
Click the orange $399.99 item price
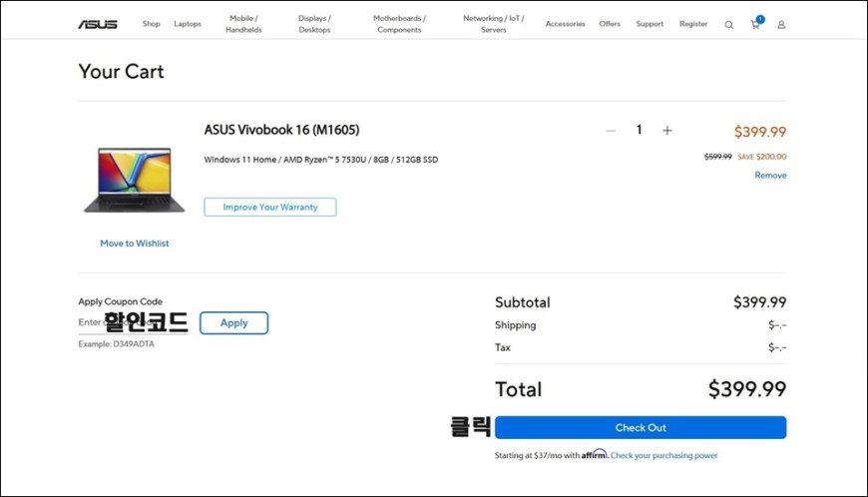[760, 132]
